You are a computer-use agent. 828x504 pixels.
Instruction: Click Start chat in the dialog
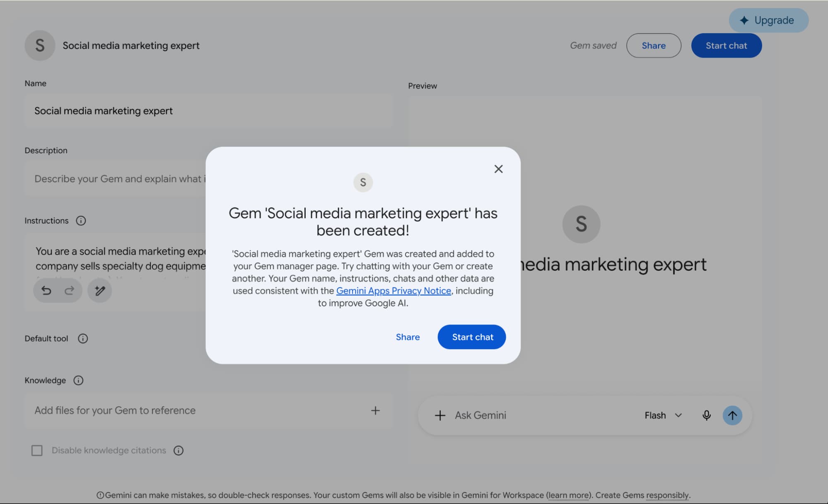pyautogui.click(x=472, y=337)
